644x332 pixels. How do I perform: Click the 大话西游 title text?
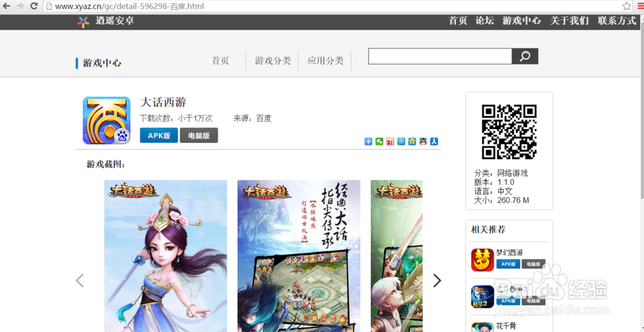tap(163, 102)
